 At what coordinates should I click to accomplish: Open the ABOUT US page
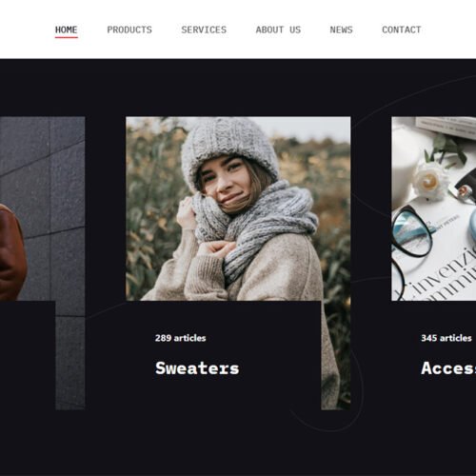coord(278,30)
